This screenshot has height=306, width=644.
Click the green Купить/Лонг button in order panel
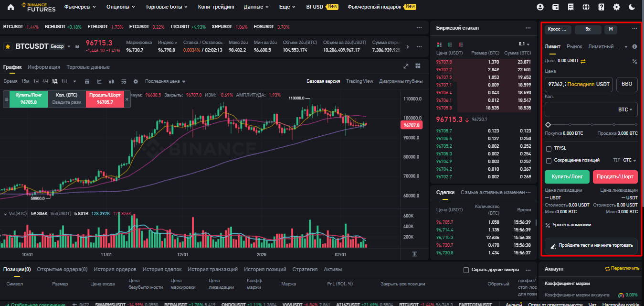coord(567,177)
